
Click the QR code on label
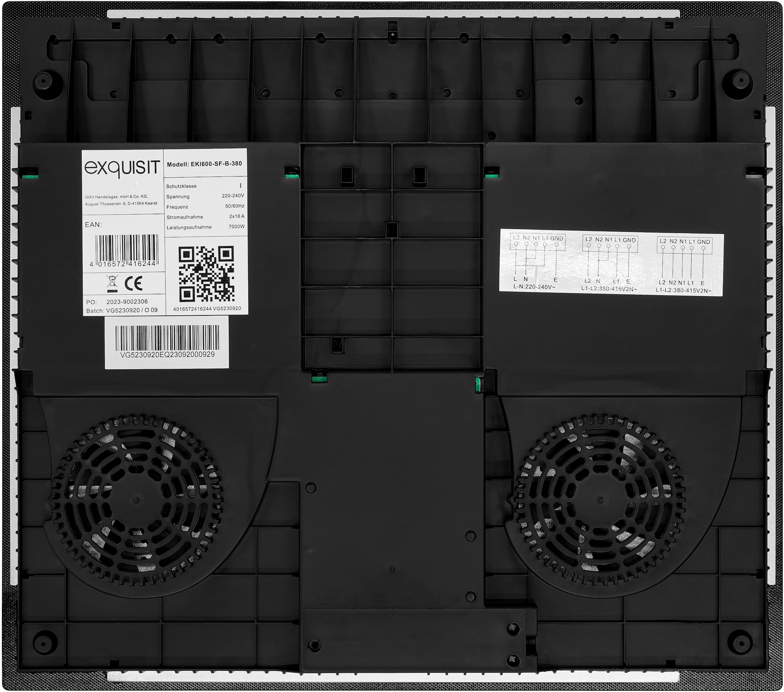[x=206, y=274]
